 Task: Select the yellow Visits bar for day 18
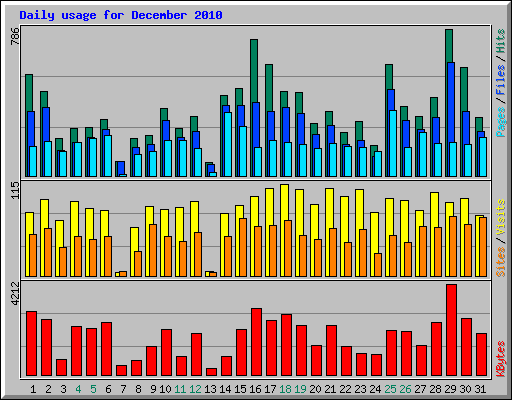(x=285, y=202)
